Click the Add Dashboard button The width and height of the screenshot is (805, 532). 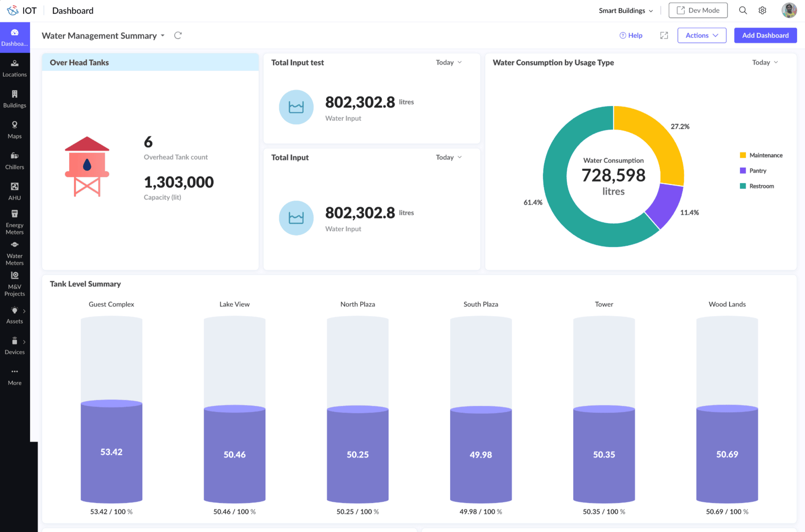pos(765,36)
